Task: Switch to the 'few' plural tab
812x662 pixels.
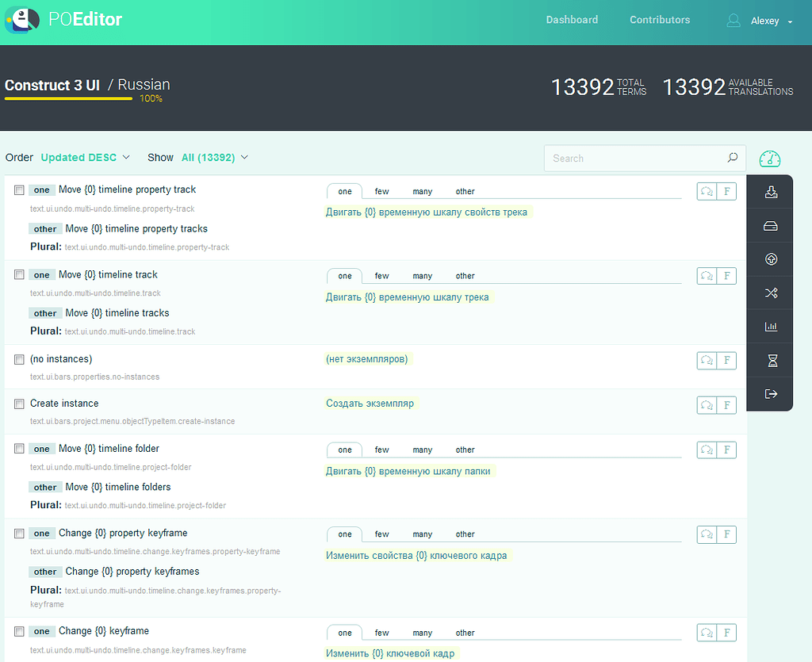Action: click(381, 191)
